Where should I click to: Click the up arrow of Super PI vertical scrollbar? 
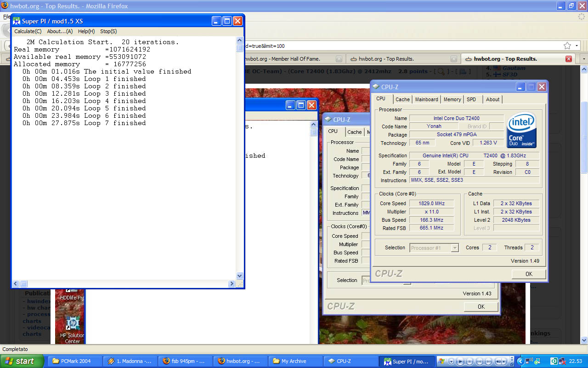click(x=239, y=40)
